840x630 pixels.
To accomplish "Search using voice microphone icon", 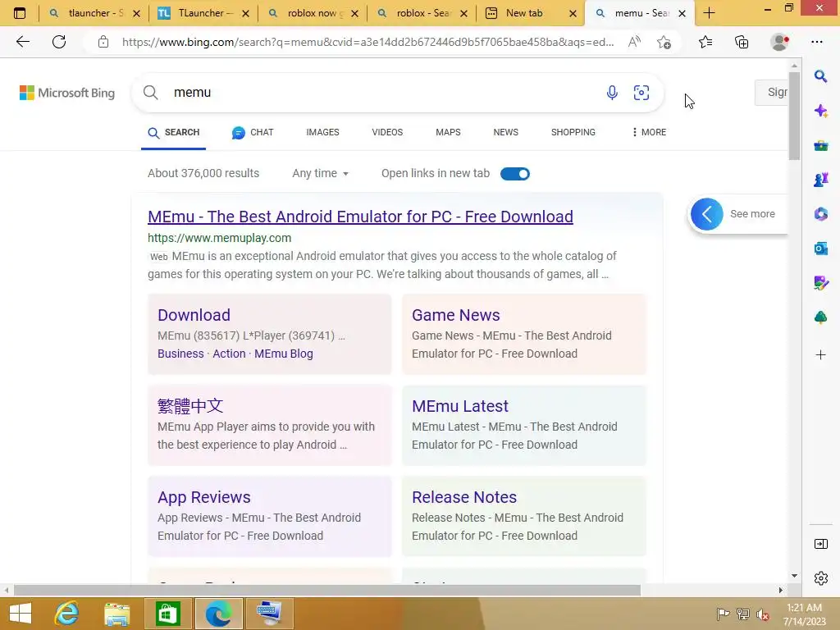I will 612,93.
